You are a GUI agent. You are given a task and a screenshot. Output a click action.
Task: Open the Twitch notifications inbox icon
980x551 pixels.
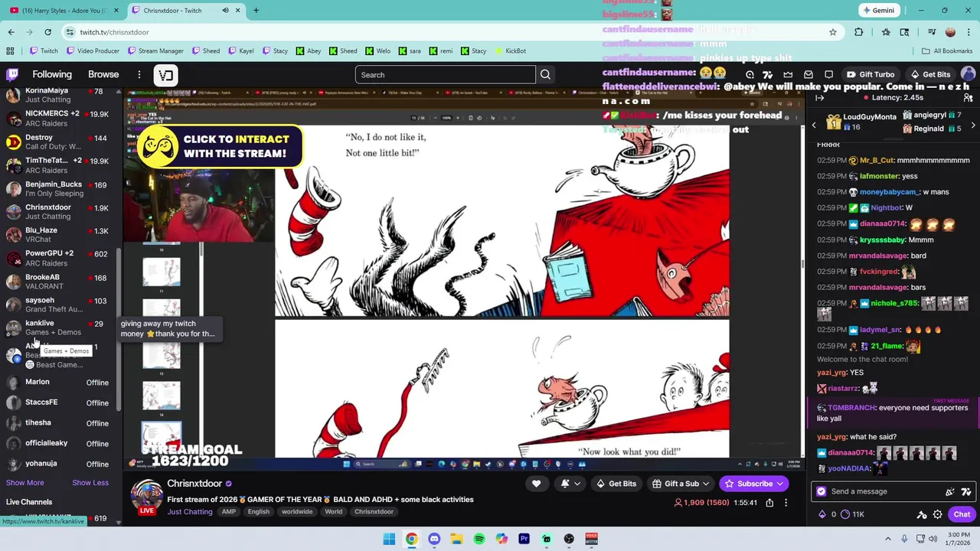(x=808, y=74)
